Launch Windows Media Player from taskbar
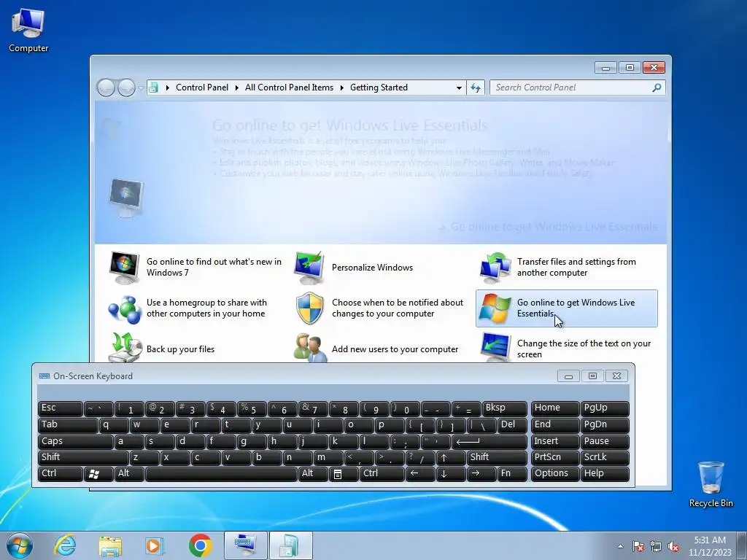The height and width of the screenshot is (560, 747). 154,546
